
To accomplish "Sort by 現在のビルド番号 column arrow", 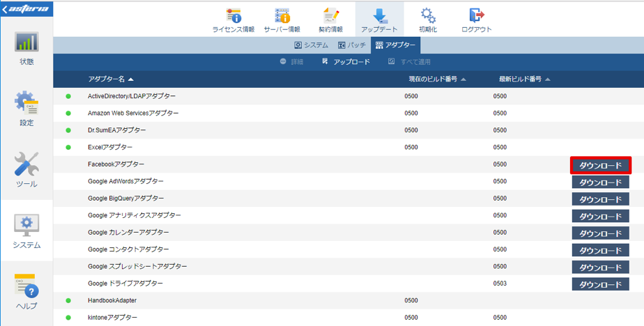I will pos(463,79).
